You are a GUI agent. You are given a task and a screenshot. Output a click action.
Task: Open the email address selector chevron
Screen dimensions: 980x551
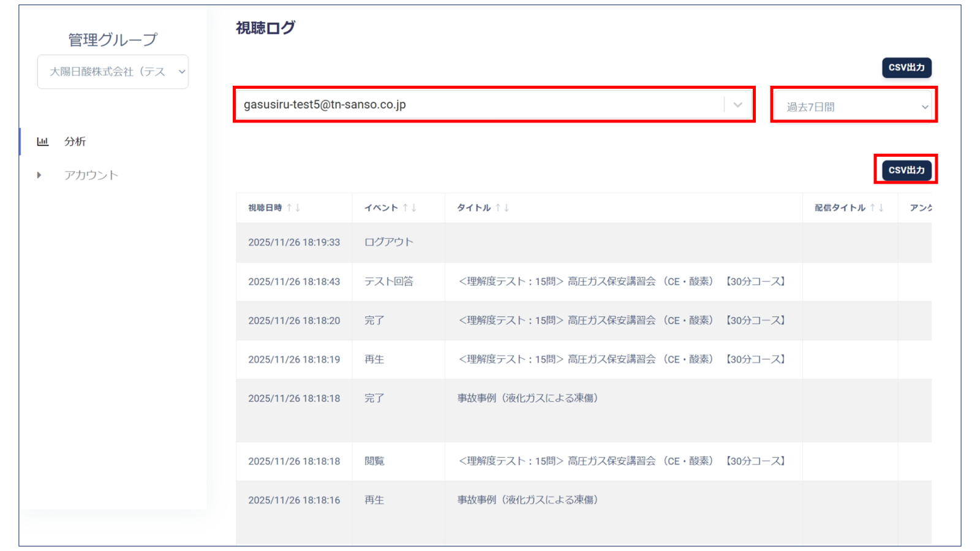coord(737,105)
